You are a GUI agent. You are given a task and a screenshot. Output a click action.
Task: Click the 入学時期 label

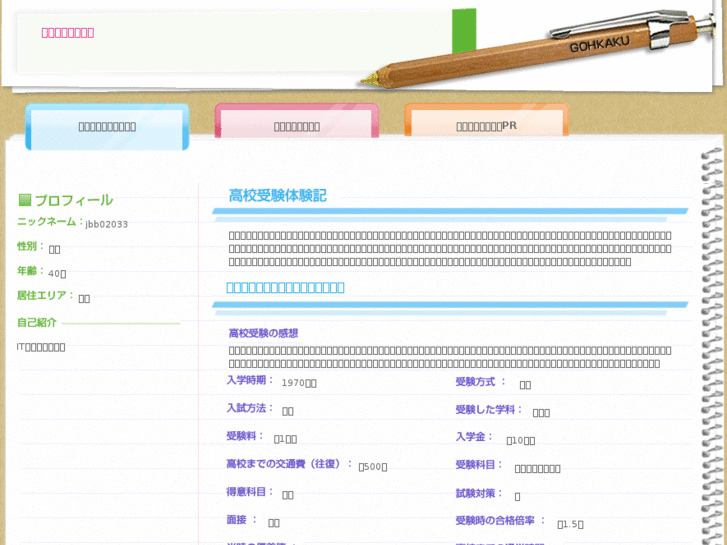pyautogui.click(x=249, y=380)
